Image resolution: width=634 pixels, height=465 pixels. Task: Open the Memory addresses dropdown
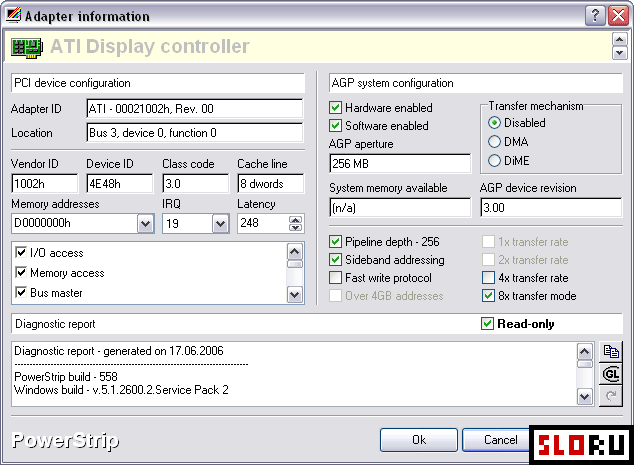click(x=146, y=224)
